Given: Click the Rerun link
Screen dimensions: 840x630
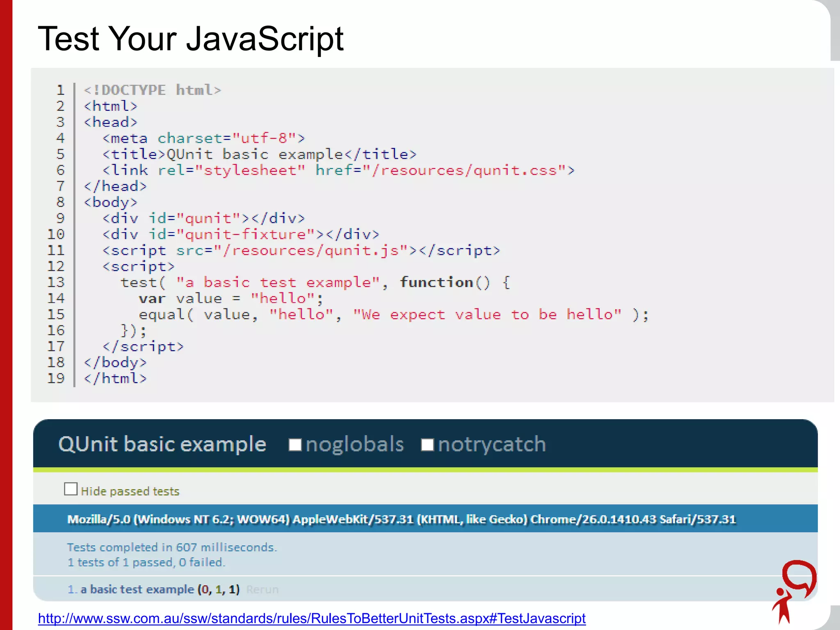Looking at the screenshot, I should [262, 589].
